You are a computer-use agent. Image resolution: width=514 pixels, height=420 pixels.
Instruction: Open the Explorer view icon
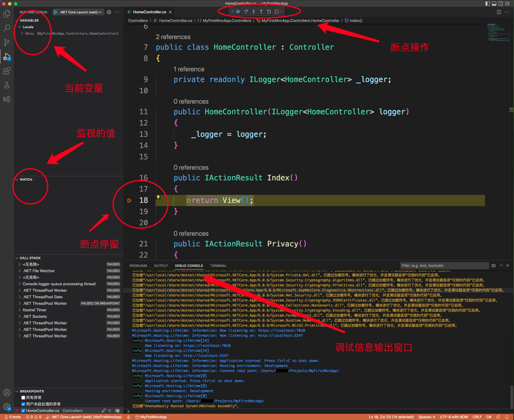coord(7,14)
